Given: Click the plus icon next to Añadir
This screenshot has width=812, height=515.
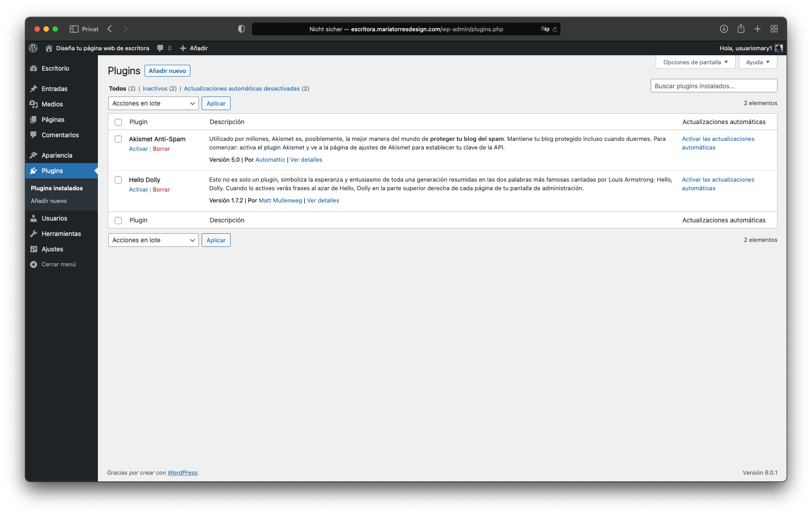Looking at the screenshot, I should 183,48.
